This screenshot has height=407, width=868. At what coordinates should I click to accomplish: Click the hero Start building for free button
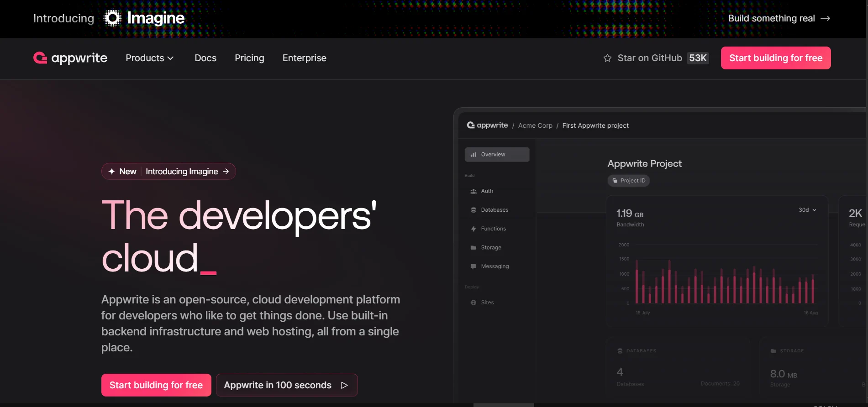[156, 385]
